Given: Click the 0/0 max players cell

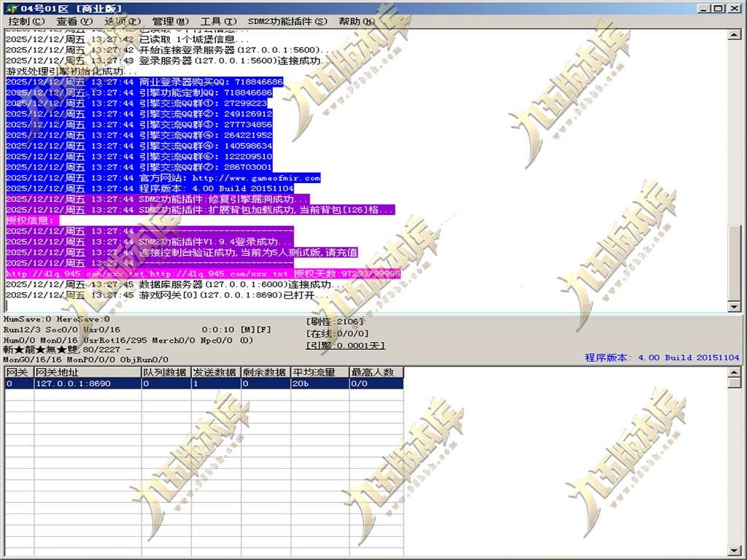Looking at the screenshot, I should point(376,384).
